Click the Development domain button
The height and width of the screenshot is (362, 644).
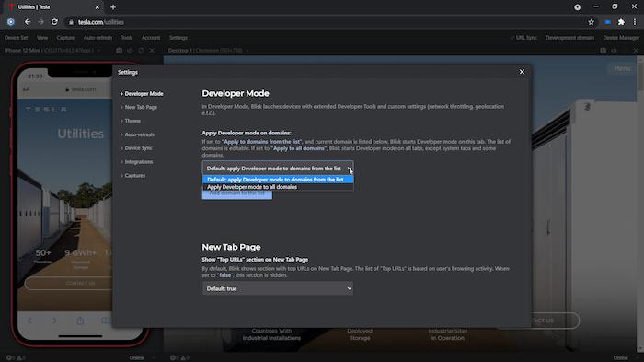pyautogui.click(x=569, y=38)
